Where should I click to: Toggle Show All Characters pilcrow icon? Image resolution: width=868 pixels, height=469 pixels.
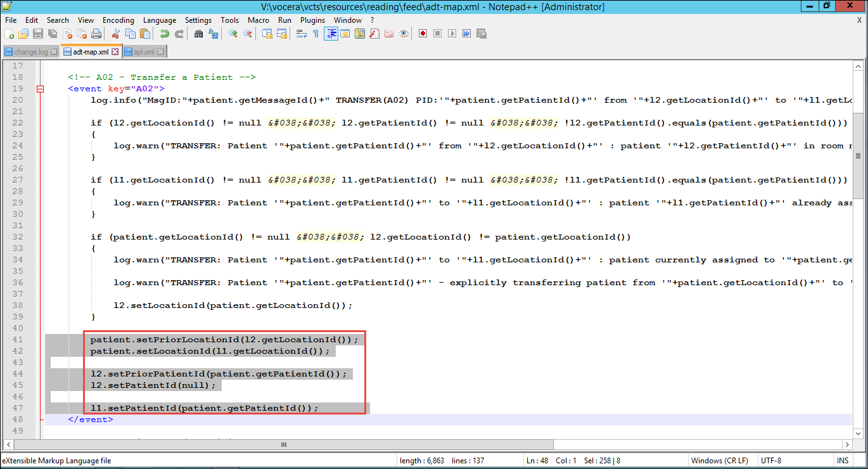click(316, 34)
